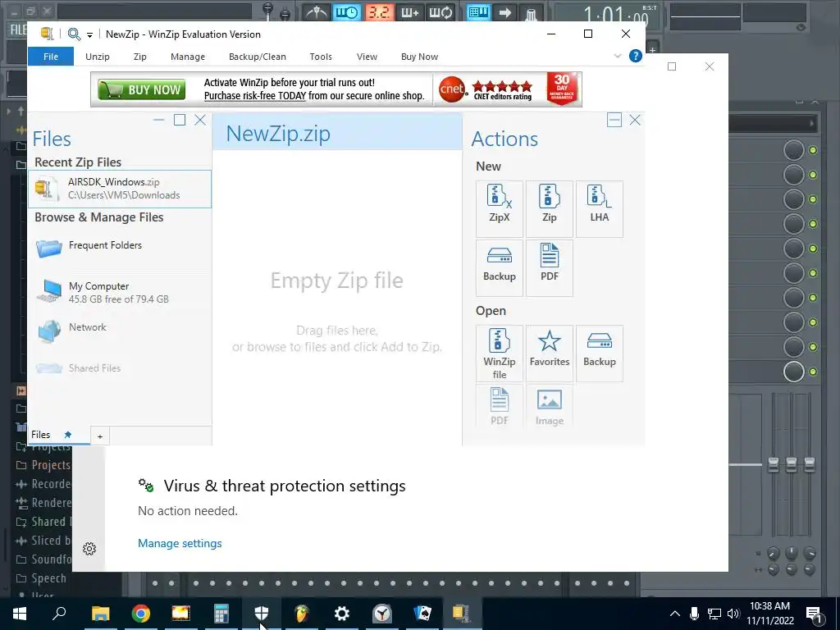Add a new tab next to Files tab

tap(99, 436)
